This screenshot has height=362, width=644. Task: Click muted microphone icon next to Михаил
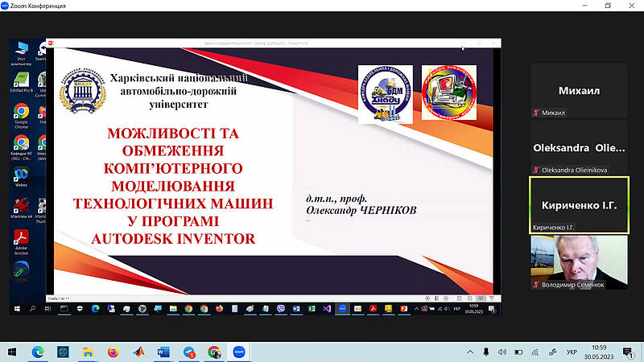click(535, 113)
